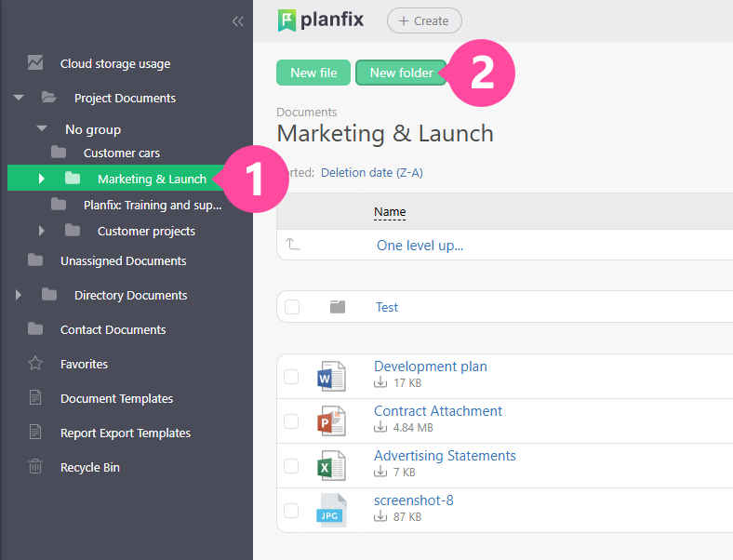Click the Word icon for Development plan
This screenshot has height=560, width=733.
(x=331, y=376)
